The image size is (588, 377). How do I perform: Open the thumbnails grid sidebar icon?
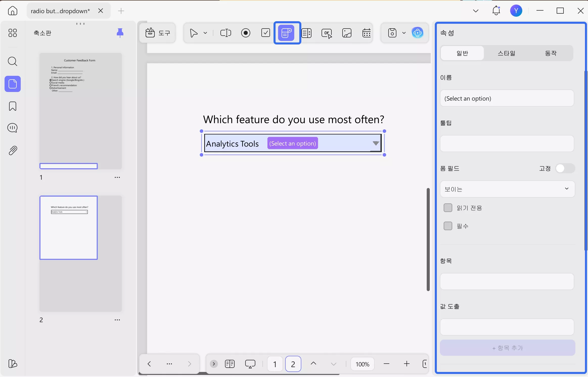tap(13, 33)
